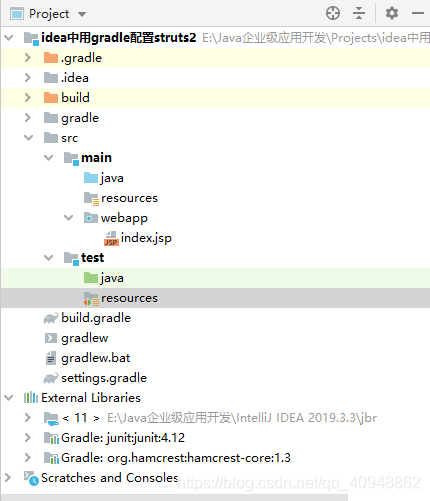
Task: Click the gradlew script file icon
Action: [51, 338]
